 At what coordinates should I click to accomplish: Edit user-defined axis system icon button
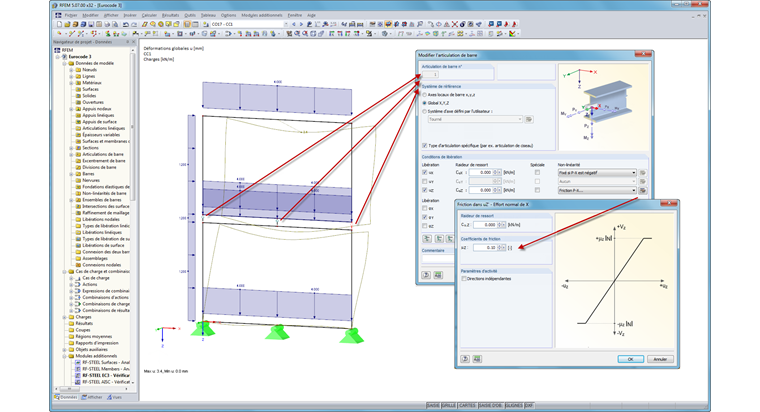(529, 119)
